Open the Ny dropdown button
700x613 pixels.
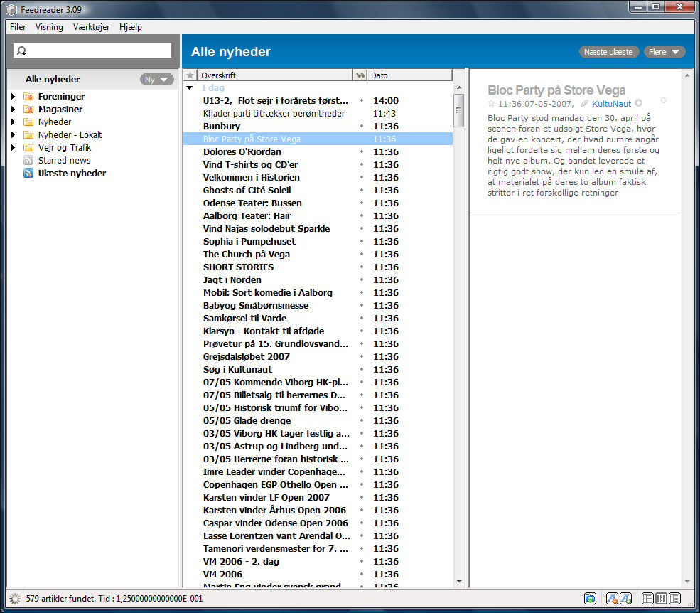[x=156, y=80]
